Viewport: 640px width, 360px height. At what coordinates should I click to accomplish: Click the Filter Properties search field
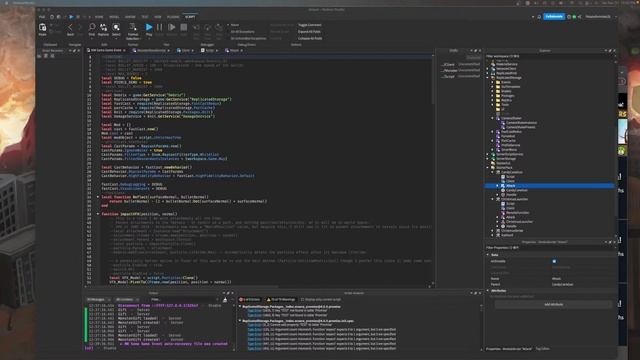pyautogui.click(x=549, y=248)
